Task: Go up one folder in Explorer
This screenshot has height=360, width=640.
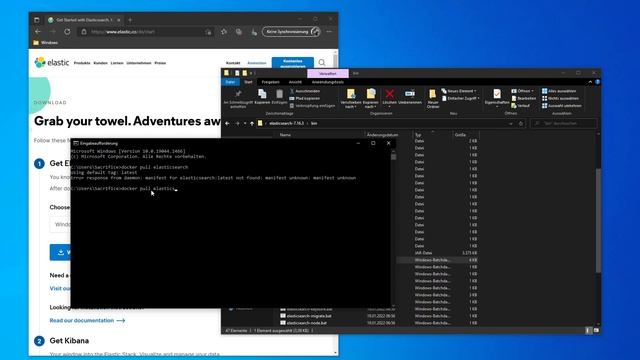Action: pyautogui.click(x=252, y=123)
